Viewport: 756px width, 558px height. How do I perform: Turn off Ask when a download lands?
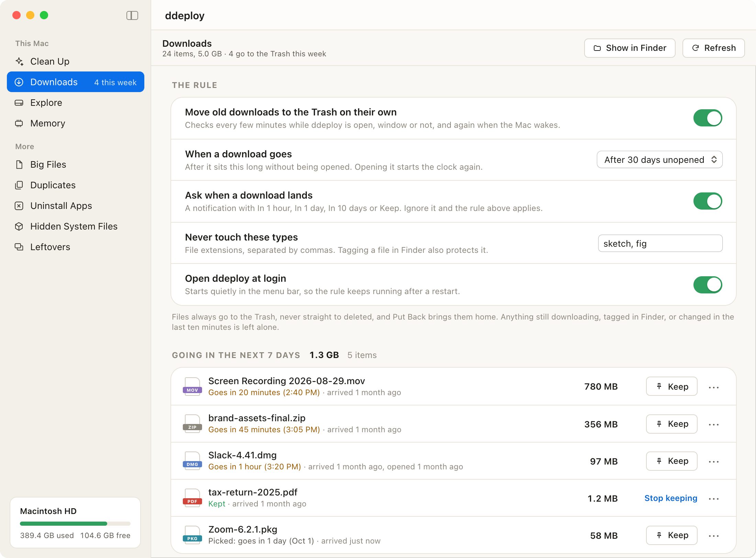coord(708,201)
